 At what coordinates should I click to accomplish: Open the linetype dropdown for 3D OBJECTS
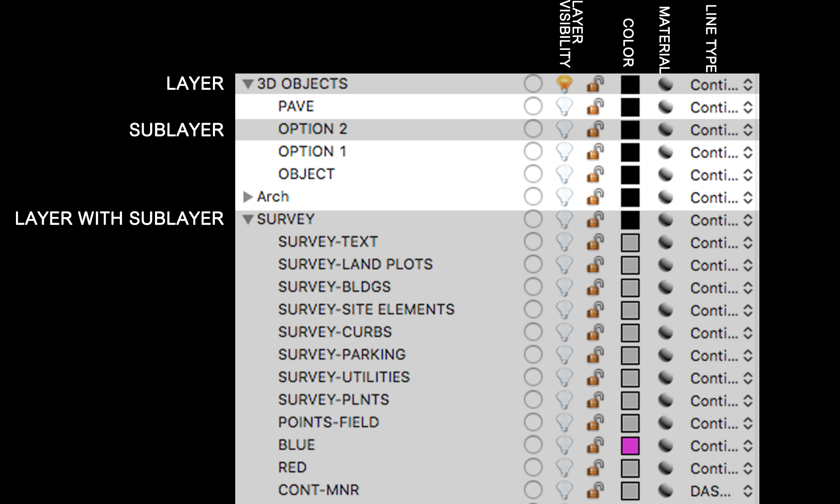pyautogui.click(x=722, y=85)
